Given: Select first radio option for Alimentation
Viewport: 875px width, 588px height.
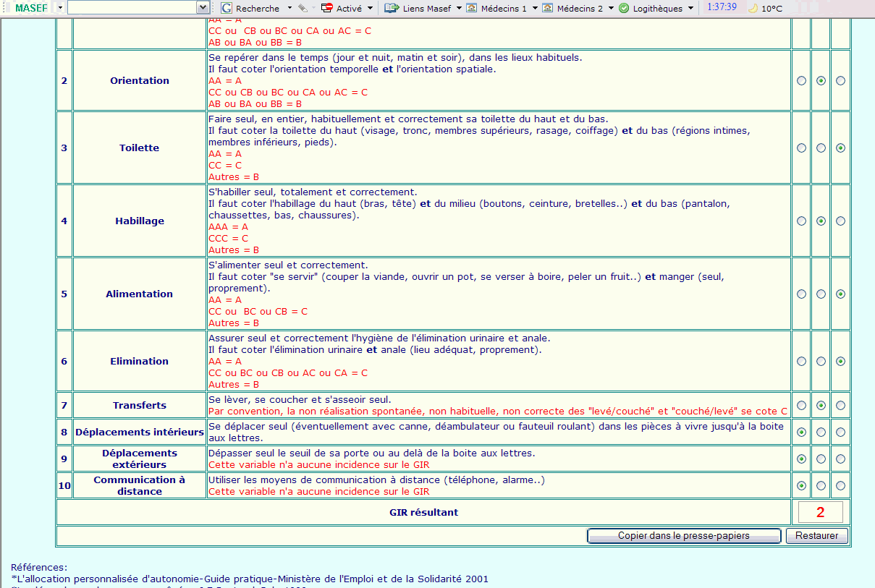Looking at the screenshot, I should [801, 294].
